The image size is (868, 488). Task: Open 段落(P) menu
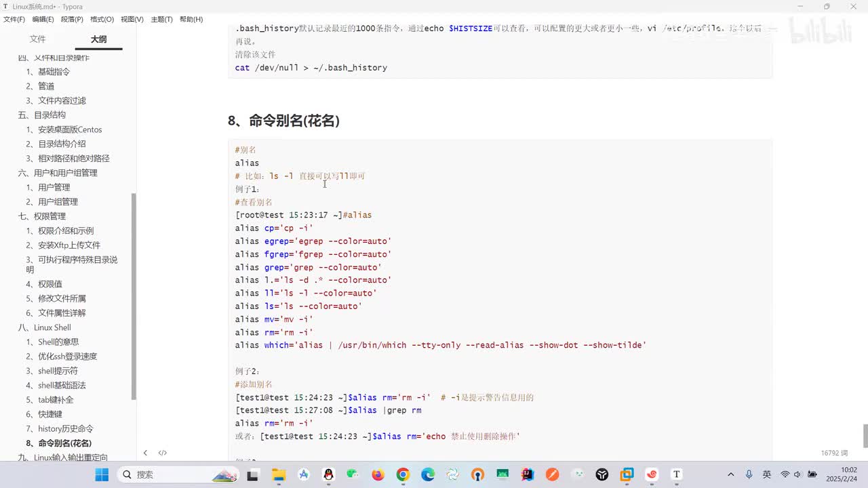pos(73,19)
